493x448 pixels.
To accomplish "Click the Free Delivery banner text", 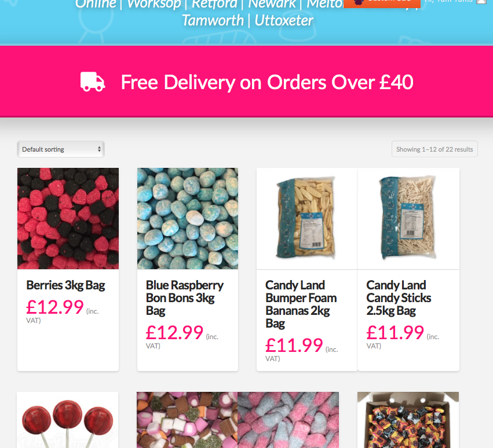I will (267, 82).
